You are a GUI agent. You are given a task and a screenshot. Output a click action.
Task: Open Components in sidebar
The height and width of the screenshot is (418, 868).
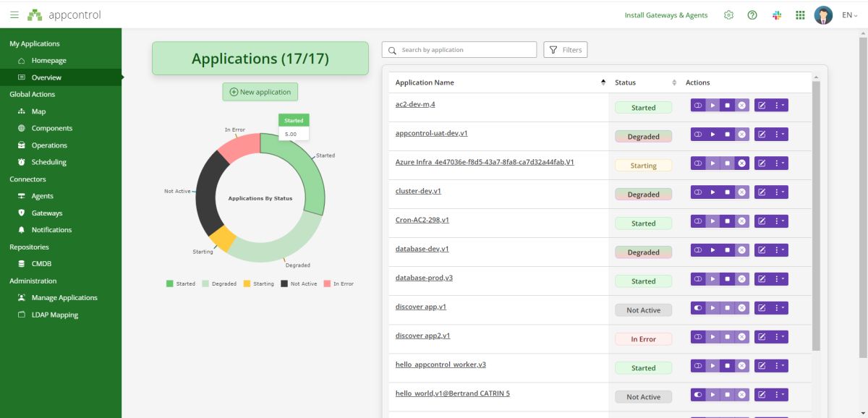click(51, 128)
